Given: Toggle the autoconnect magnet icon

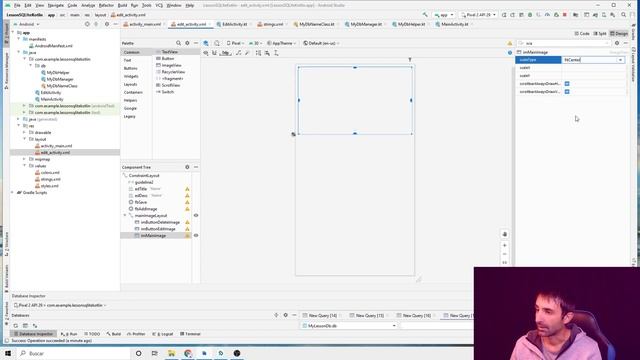Looking at the screenshot, I should pyautogui.click(x=214, y=53).
